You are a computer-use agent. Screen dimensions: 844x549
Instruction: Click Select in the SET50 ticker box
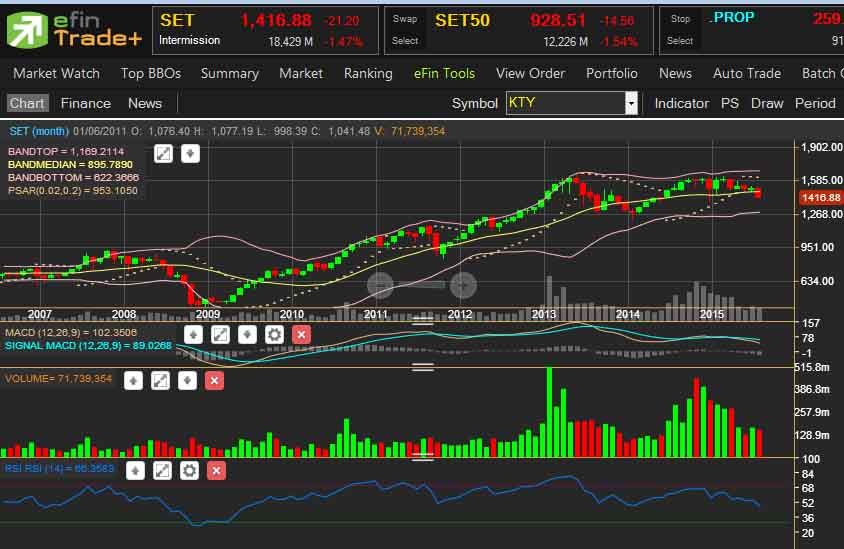[405, 40]
